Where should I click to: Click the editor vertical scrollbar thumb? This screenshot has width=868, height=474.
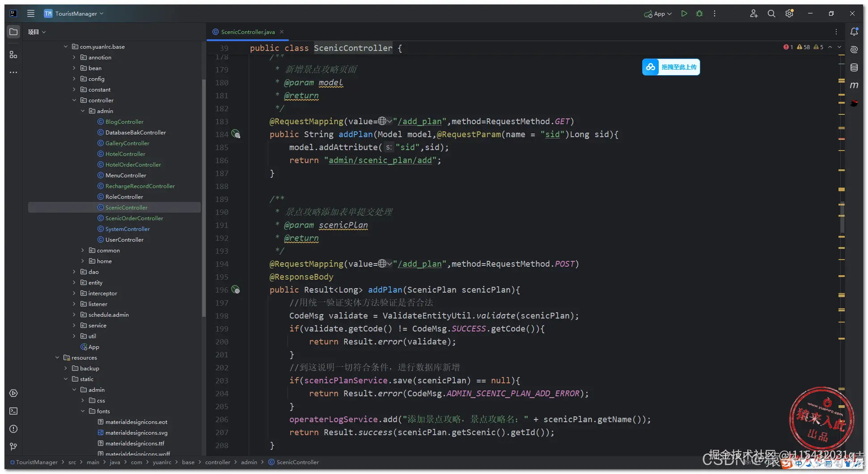(x=842, y=218)
